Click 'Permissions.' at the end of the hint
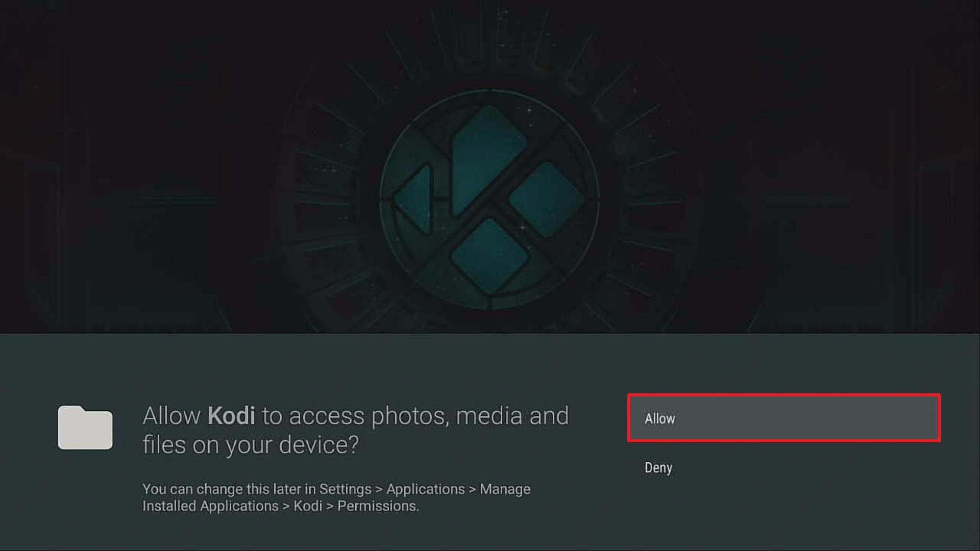The image size is (980, 551). click(x=378, y=506)
